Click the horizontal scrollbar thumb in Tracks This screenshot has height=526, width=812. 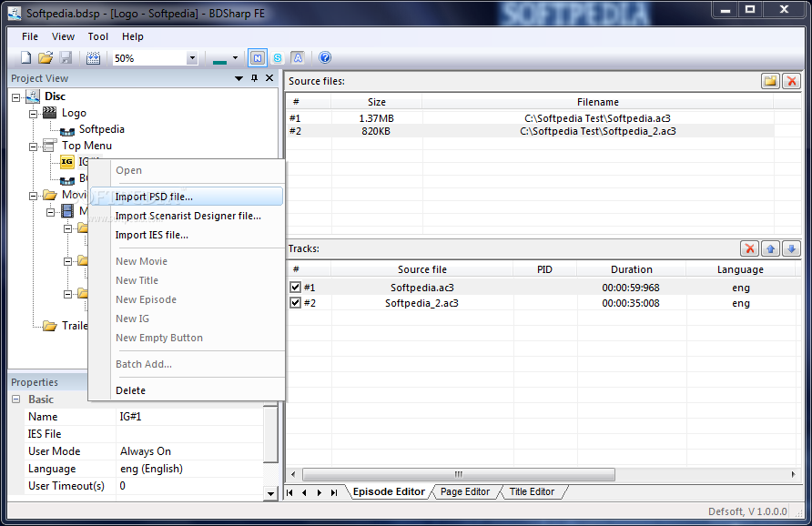click(458, 474)
